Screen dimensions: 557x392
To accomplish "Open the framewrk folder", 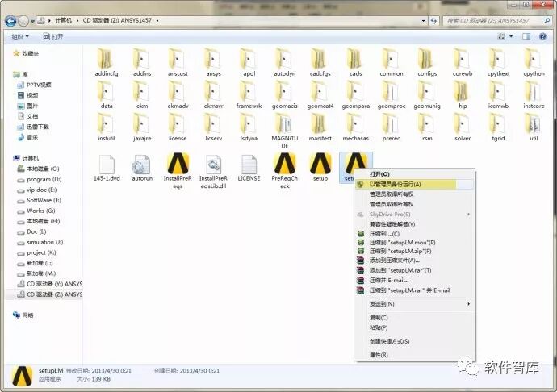I will (x=249, y=95).
